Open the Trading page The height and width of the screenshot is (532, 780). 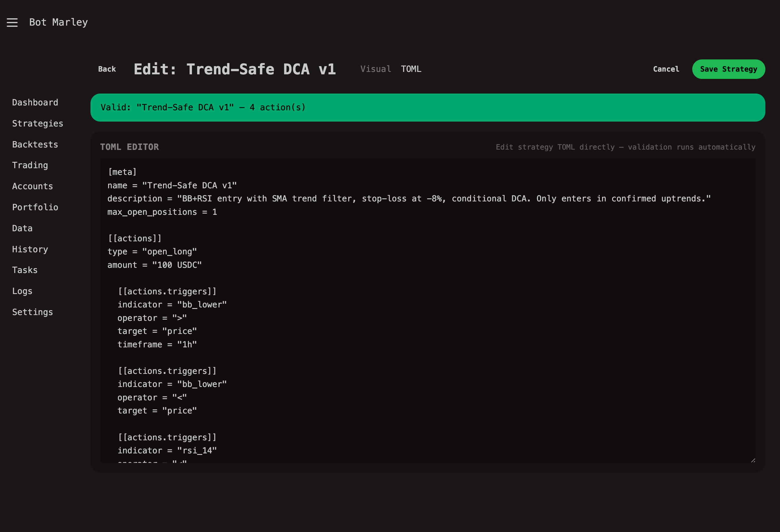[x=30, y=165]
